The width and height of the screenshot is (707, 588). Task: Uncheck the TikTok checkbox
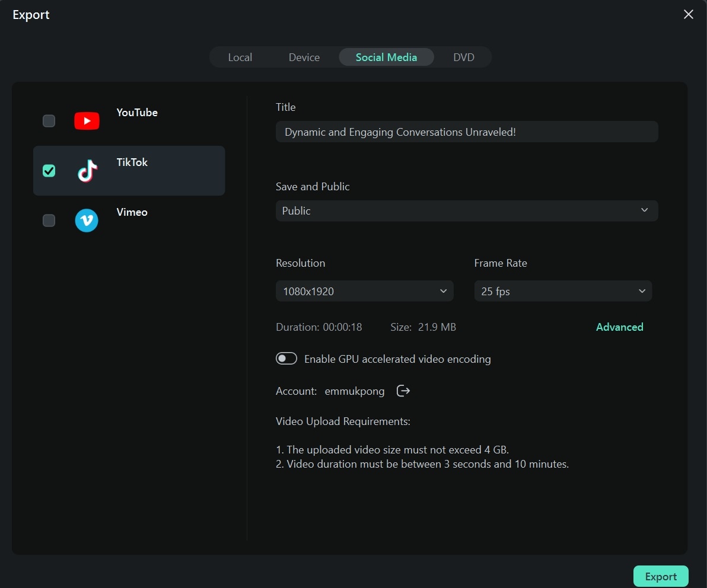click(49, 171)
